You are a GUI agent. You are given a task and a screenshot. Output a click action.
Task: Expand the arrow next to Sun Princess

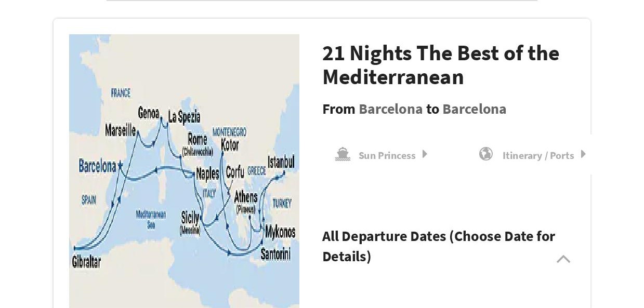point(425,154)
